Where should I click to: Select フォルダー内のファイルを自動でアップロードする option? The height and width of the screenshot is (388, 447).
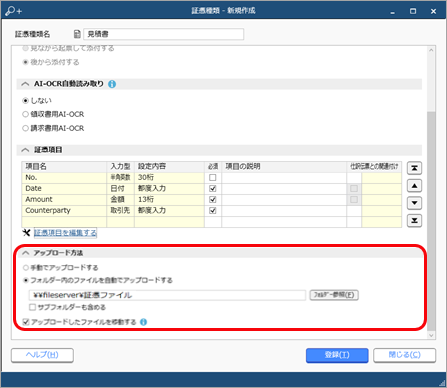click(x=26, y=280)
